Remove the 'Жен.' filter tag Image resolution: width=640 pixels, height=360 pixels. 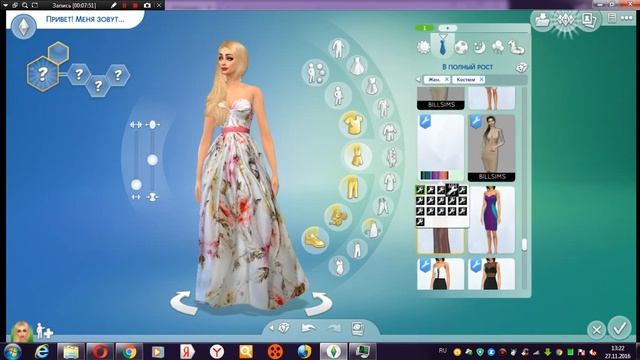447,79
